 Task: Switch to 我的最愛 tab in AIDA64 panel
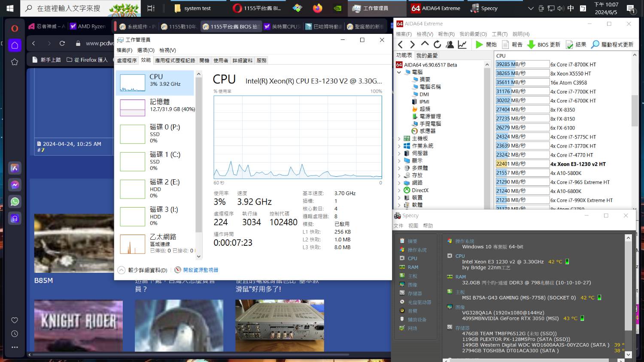[x=427, y=55]
